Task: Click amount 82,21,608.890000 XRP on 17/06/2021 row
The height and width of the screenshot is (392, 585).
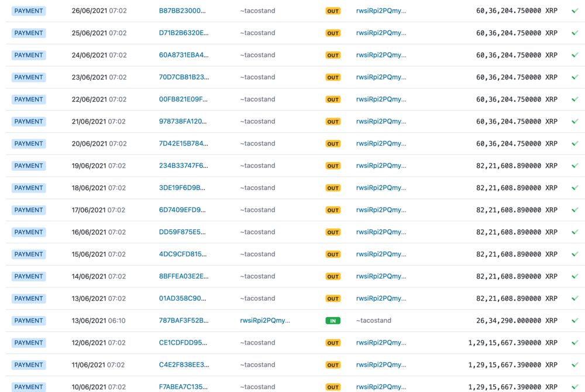Action: (x=517, y=210)
